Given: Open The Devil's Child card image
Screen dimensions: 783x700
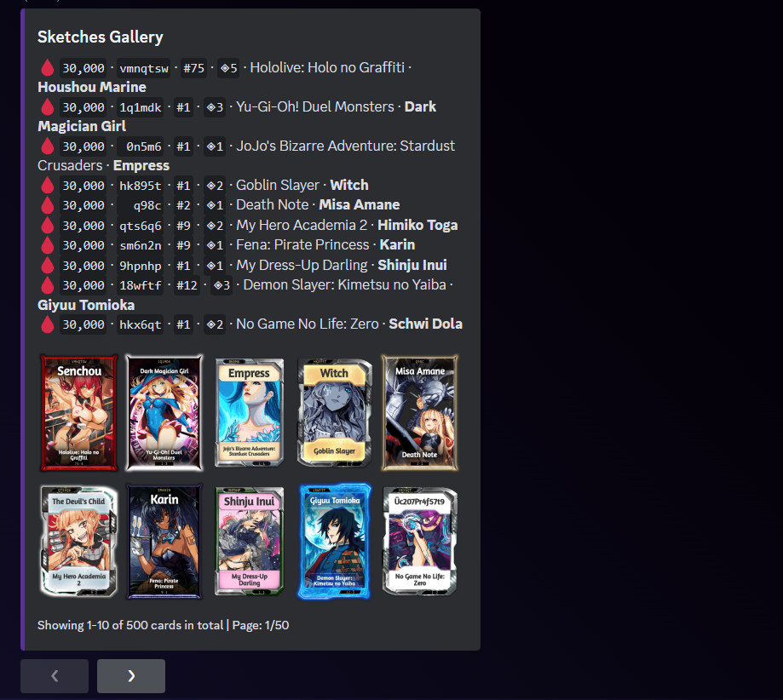Looking at the screenshot, I should click(79, 542).
